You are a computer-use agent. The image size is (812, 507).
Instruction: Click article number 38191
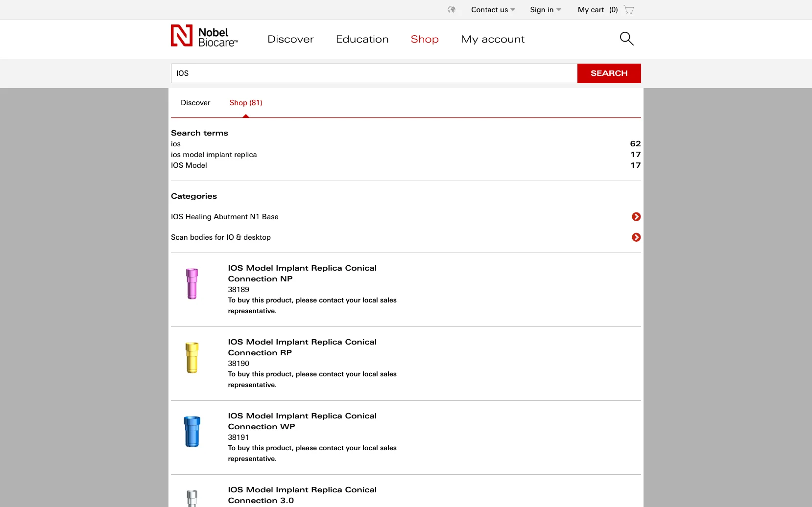pyautogui.click(x=239, y=438)
